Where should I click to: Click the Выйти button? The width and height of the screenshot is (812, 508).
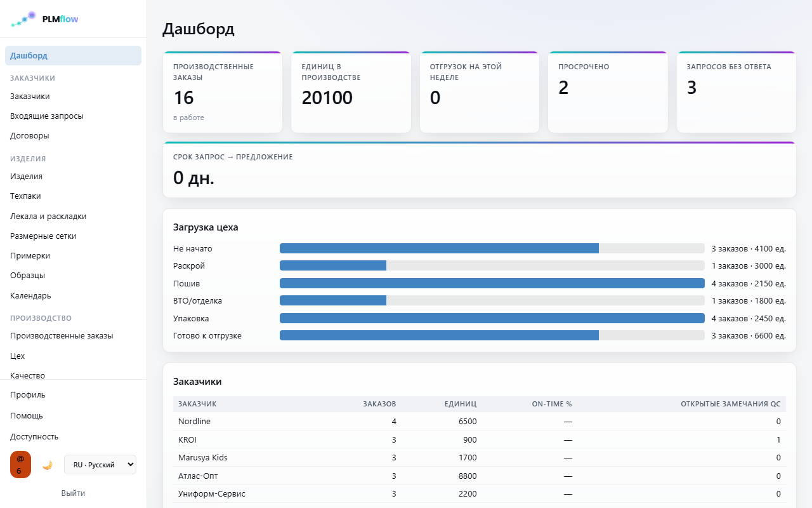point(73,493)
